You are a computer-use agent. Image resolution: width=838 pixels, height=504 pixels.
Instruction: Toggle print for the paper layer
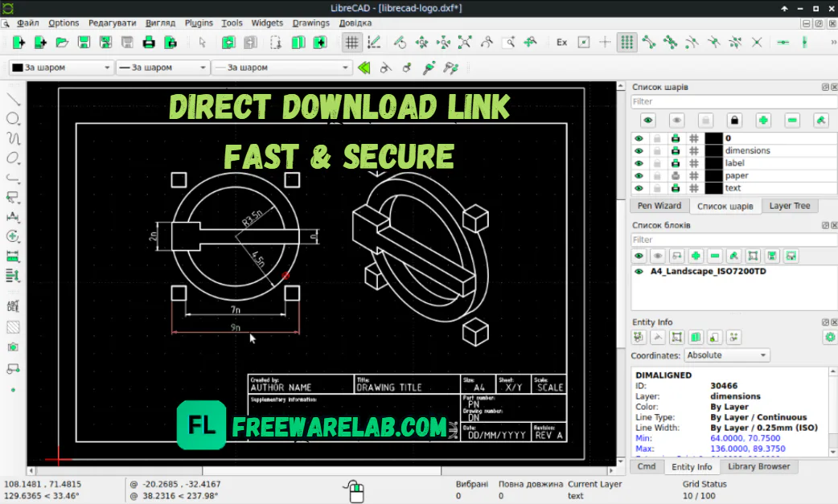pos(676,176)
